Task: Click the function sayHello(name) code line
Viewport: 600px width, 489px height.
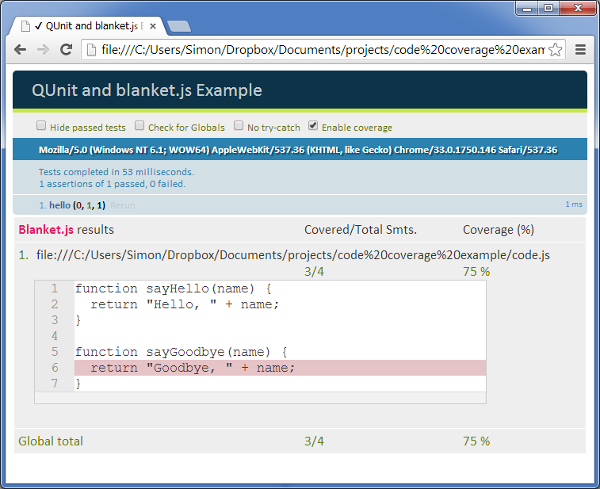Action: coord(173,289)
